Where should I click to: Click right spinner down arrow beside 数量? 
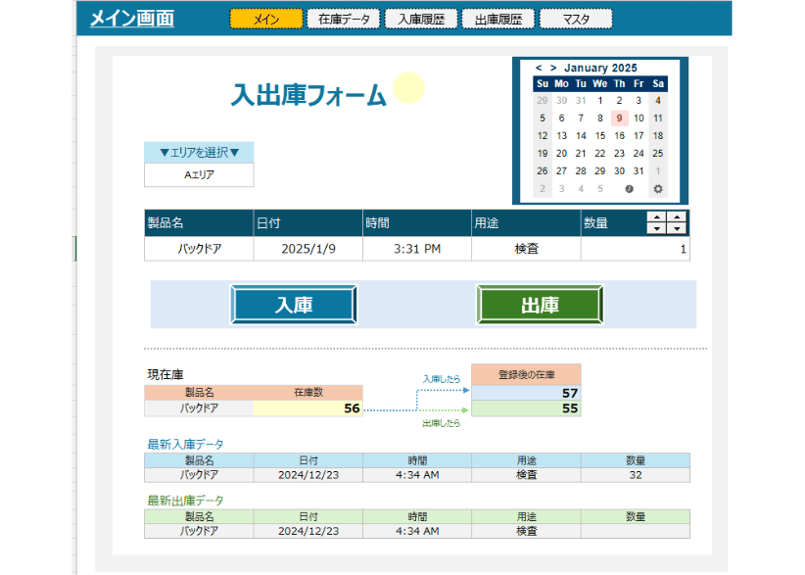[677, 229]
